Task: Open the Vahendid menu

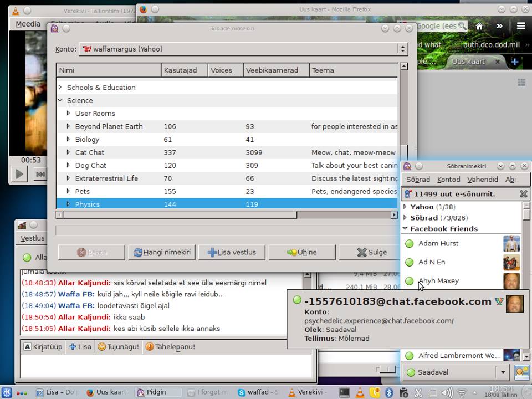Action: point(483,180)
